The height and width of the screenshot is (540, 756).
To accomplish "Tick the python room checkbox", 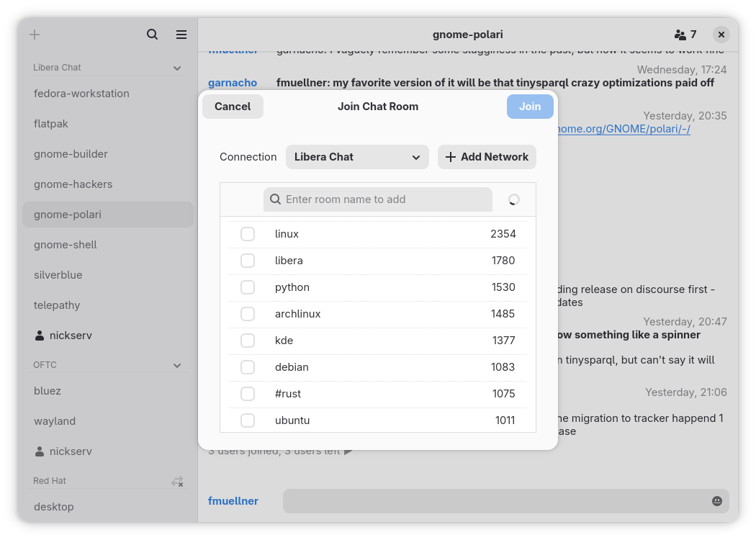I will pos(248,287).
